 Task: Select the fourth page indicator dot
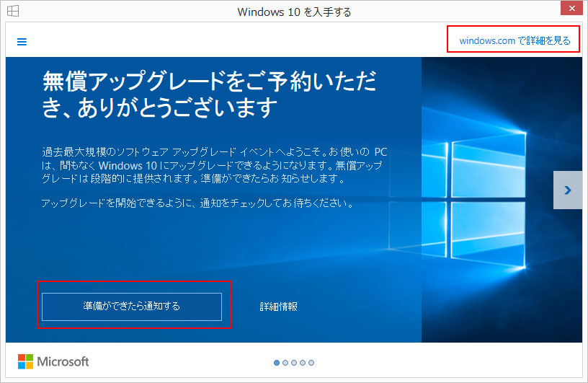click(x=303, y=363)
